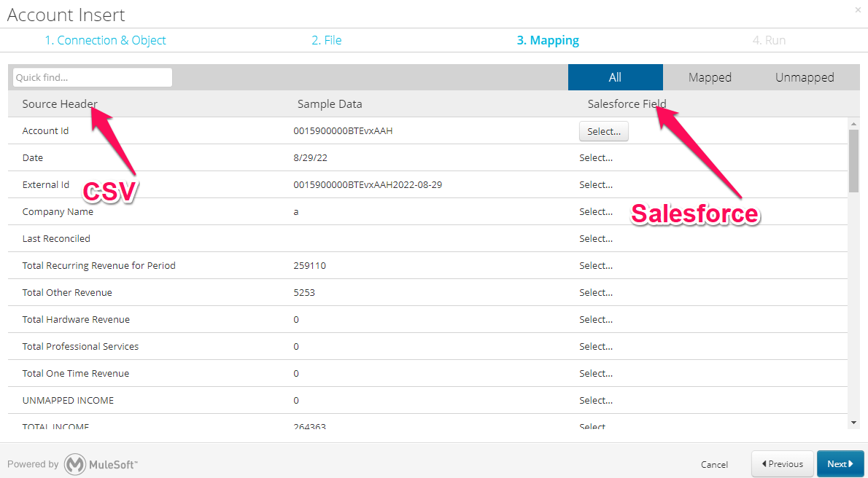Show All fields filter

[615, 77]
